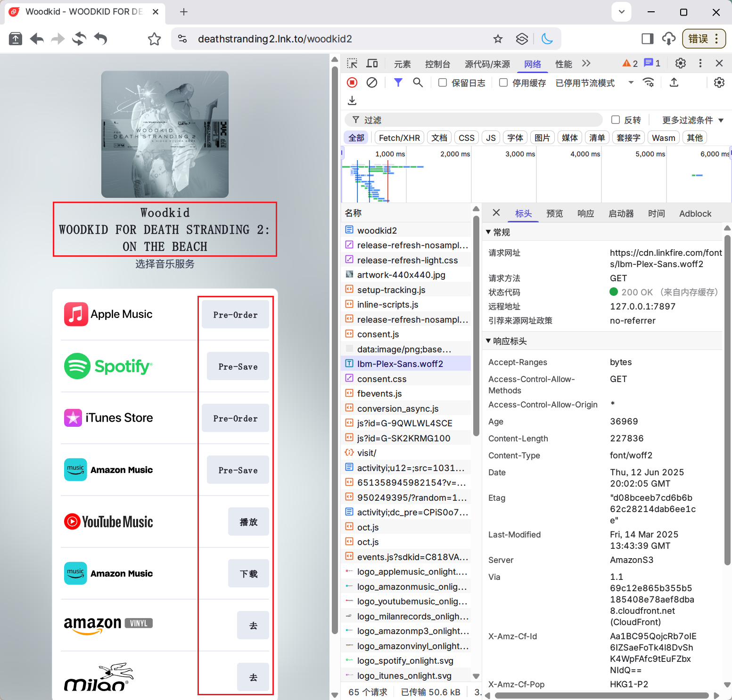Image resolution: width=732 pixels, height=700 pixels.
Task: Show the messages count badge
Action: (x=652, y=64)
